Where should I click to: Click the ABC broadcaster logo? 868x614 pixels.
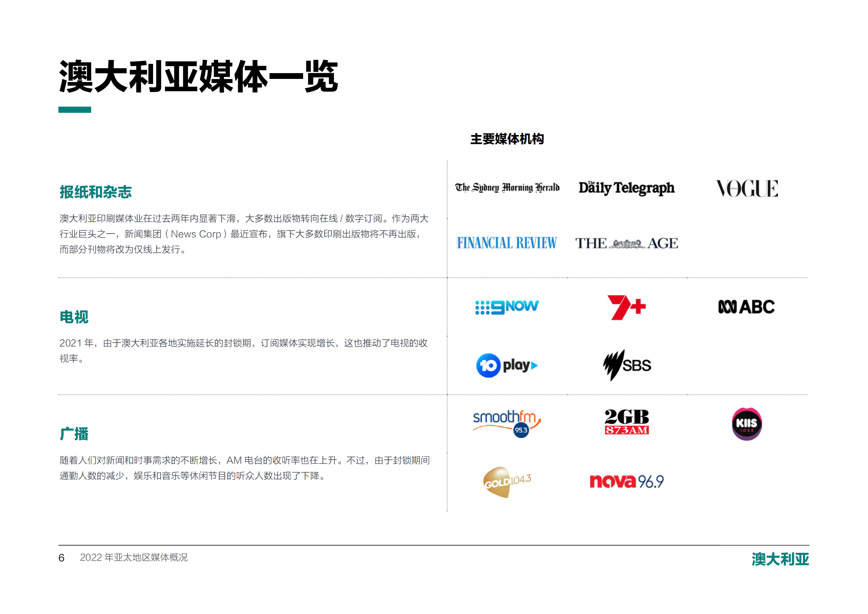click(x=746, y=306)
